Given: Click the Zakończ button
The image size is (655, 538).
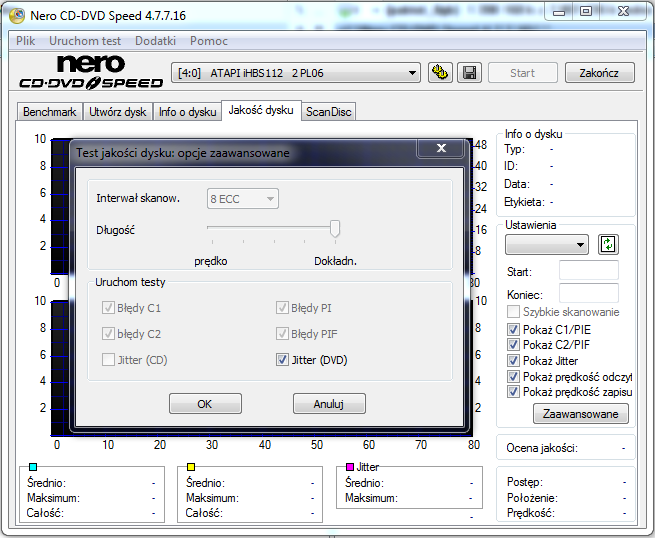Looking at the screenshot, I should pyautogui.click(x=599, y=73).
